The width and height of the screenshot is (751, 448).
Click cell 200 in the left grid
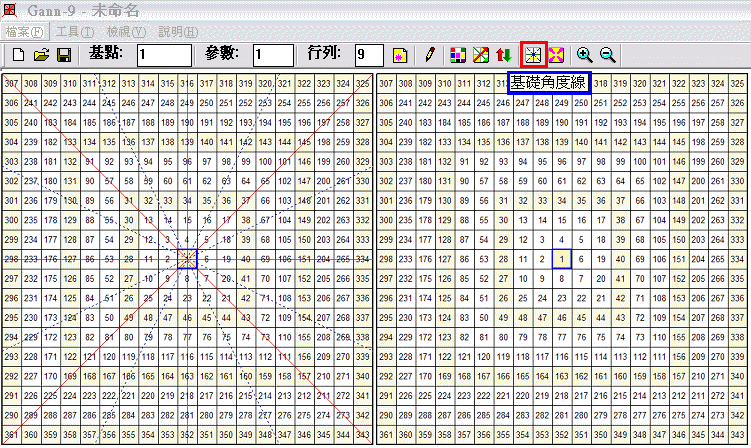point(323,181)
